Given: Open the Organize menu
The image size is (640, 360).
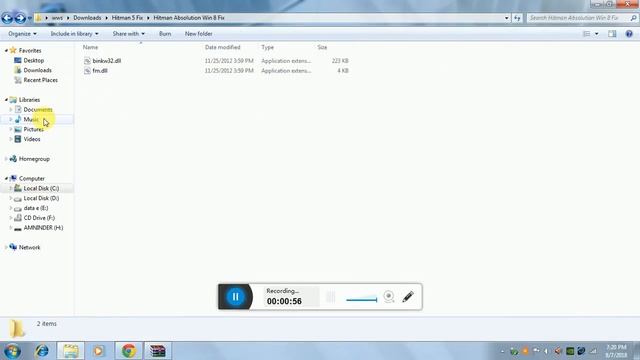Looking at the screenshot, I should point(22,34).
